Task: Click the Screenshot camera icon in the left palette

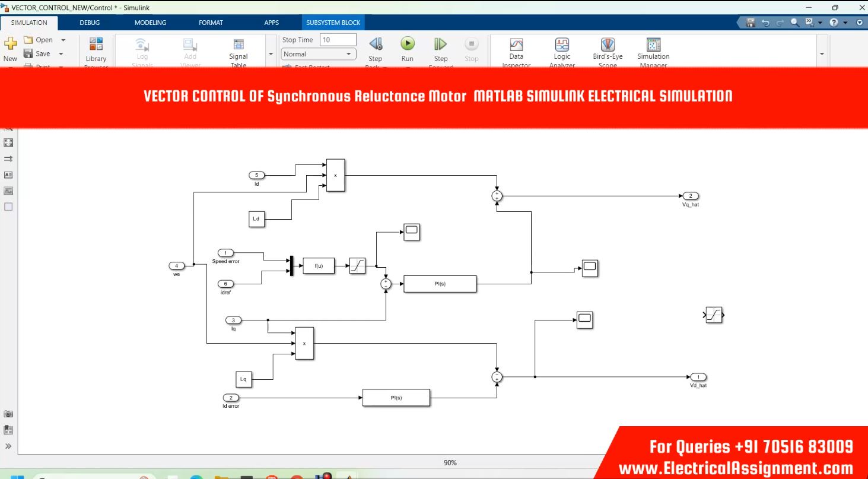Action: click(8, 414)
